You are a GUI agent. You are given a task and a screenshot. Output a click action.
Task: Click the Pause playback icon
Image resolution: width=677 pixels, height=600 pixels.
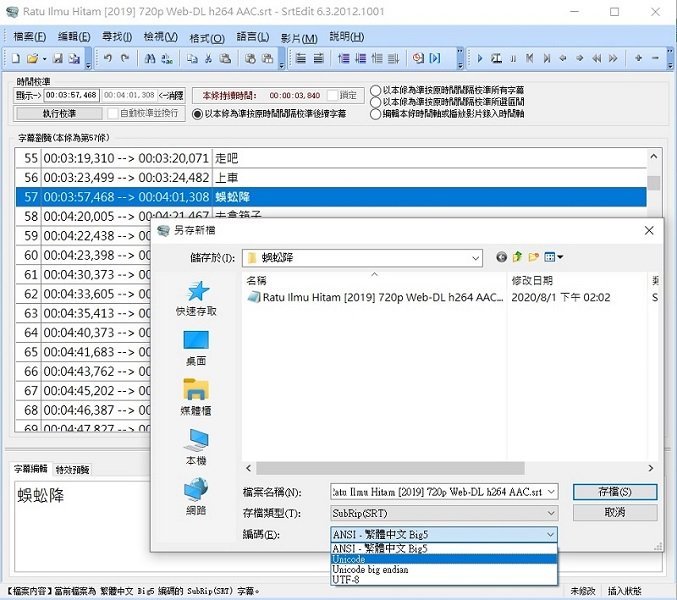(x=513, y=58)
